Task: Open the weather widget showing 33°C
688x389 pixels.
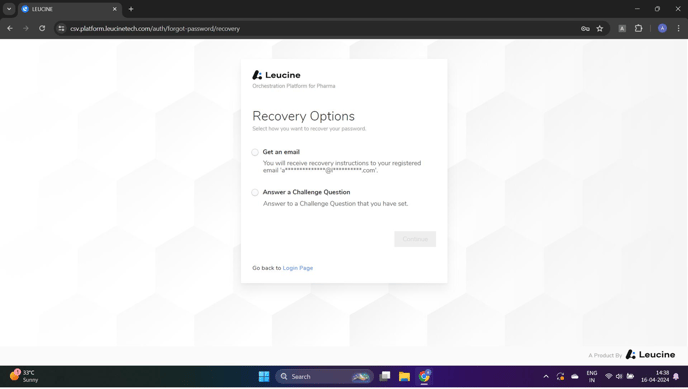Action: click(x=24, y=376)
